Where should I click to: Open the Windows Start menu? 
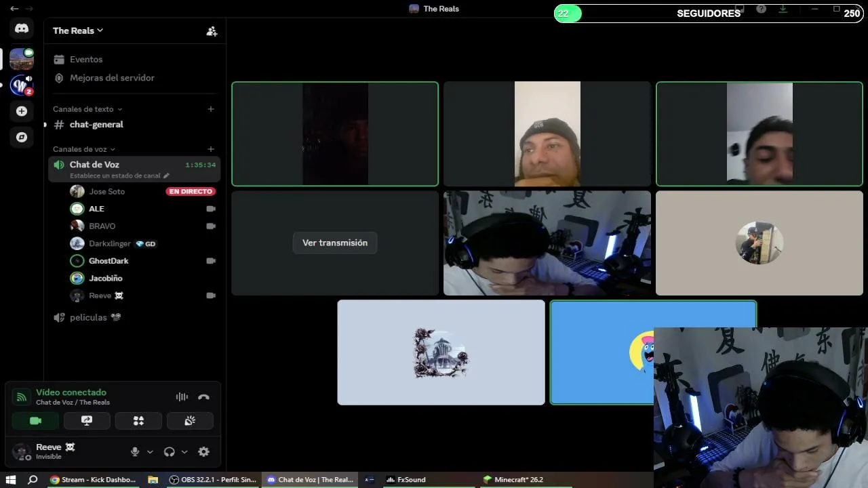point(11,480)
